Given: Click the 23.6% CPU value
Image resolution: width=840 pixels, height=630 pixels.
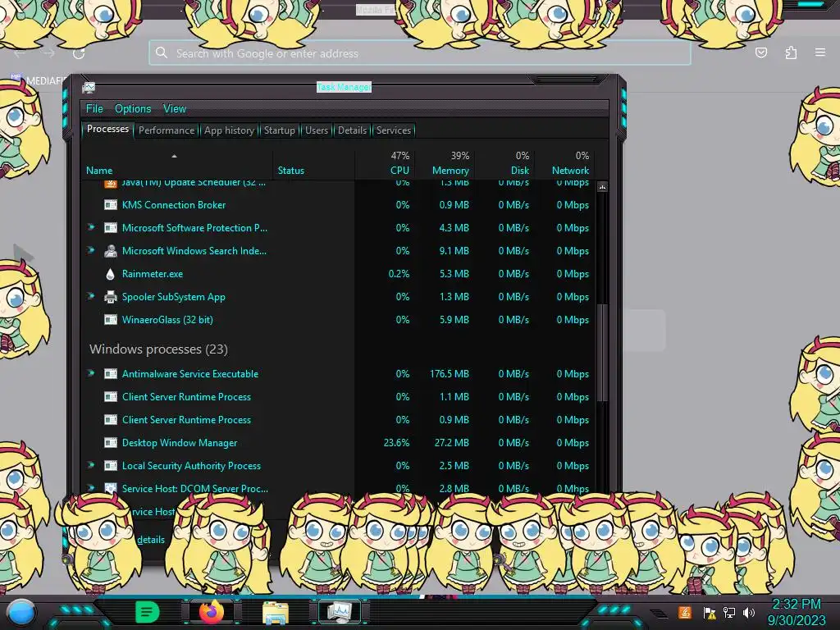Looking at the screenshot, I should pos(396,443).
